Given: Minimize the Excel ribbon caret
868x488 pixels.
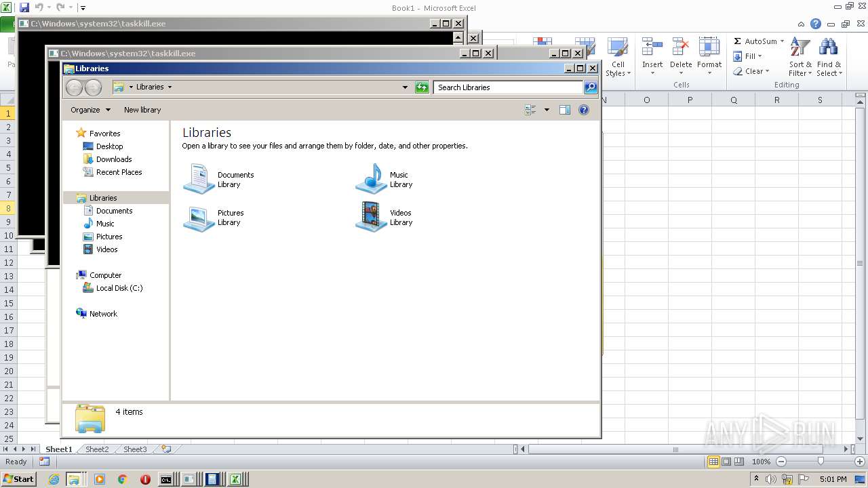Looking at the screenshot, I should pyautogui.click(x=802, y=24).
